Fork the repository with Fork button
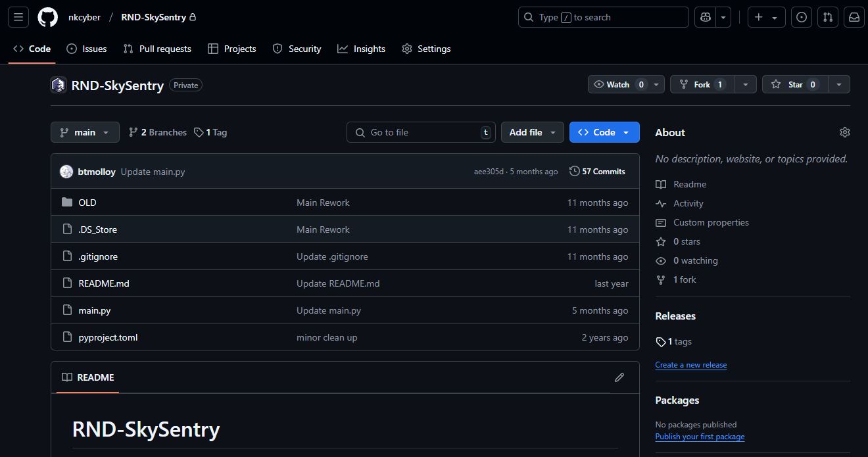Screen dimensions: 868x457 (x=702, y=84)
